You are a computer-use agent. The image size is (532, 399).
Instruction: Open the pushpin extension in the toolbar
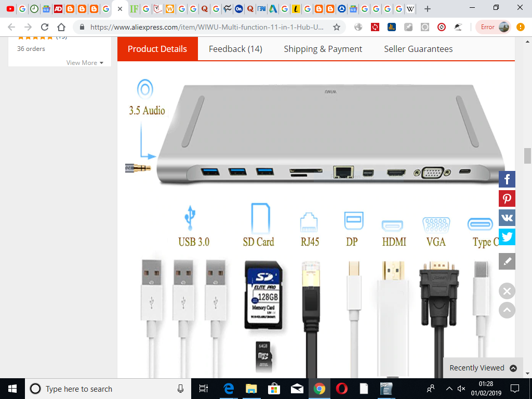409,27
